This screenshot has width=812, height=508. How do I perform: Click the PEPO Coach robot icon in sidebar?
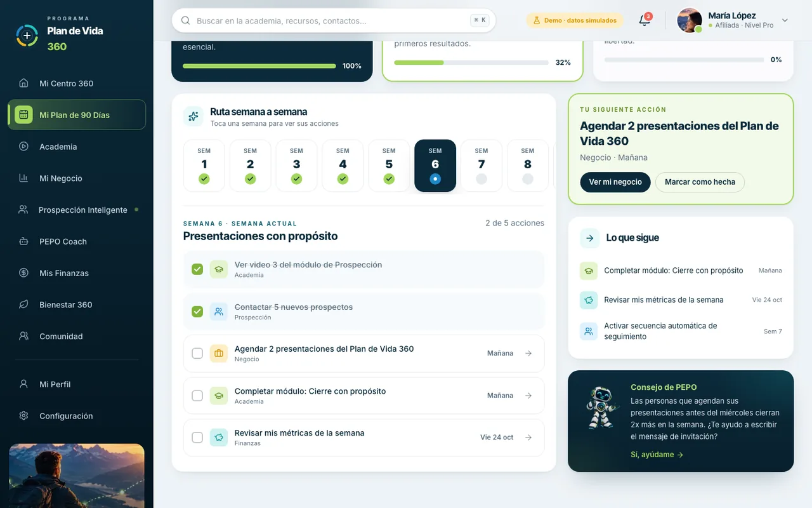(23, 241)
